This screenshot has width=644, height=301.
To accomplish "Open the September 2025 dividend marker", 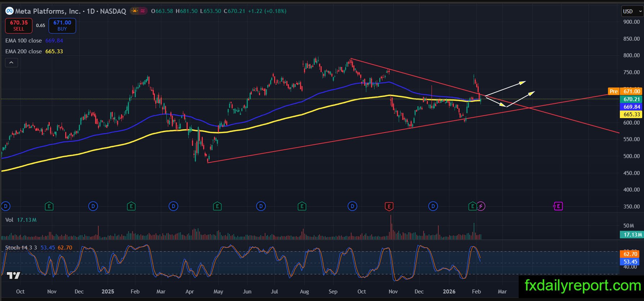I will [352, 206].
